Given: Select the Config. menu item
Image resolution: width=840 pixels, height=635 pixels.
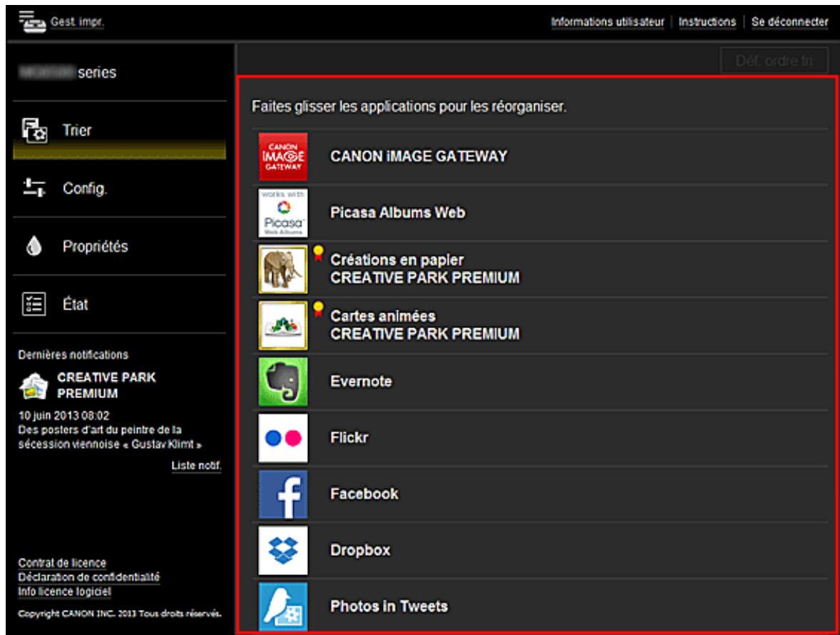Looking at the screenshot, I should click(120, 188).
